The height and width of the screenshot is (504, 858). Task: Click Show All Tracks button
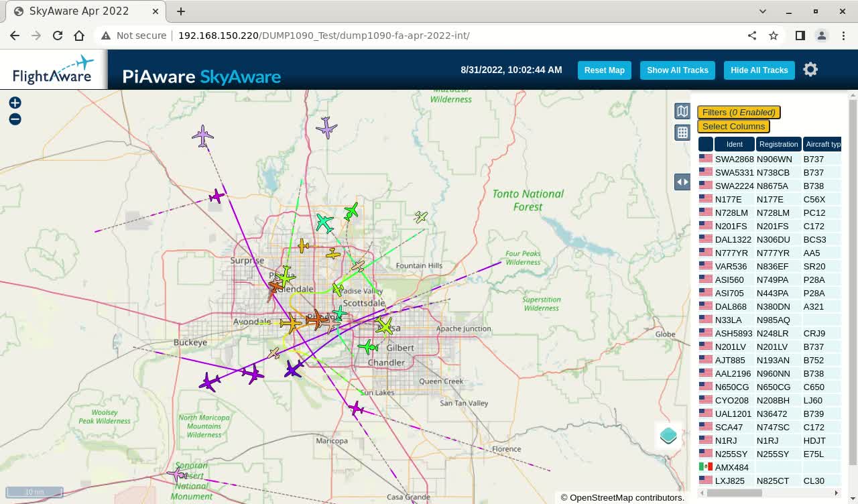pos(678,70)
